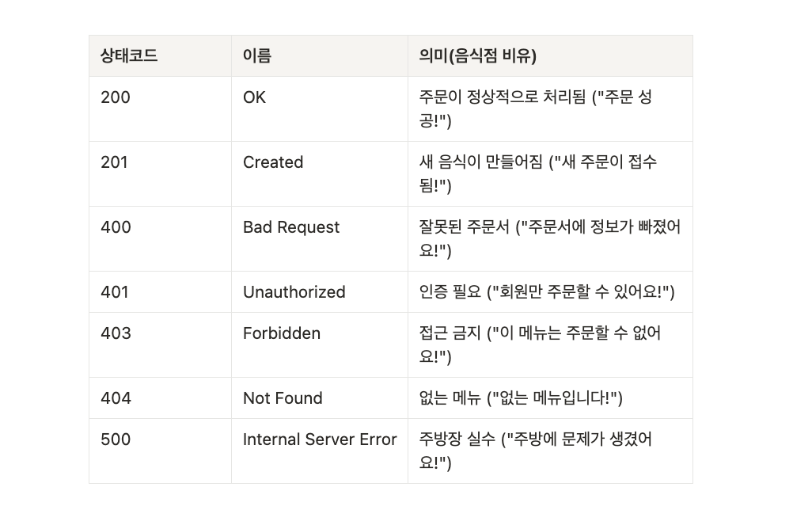Click the 없는 메뉴 description cell
The image size is (812, 525).
pos(551,398)
